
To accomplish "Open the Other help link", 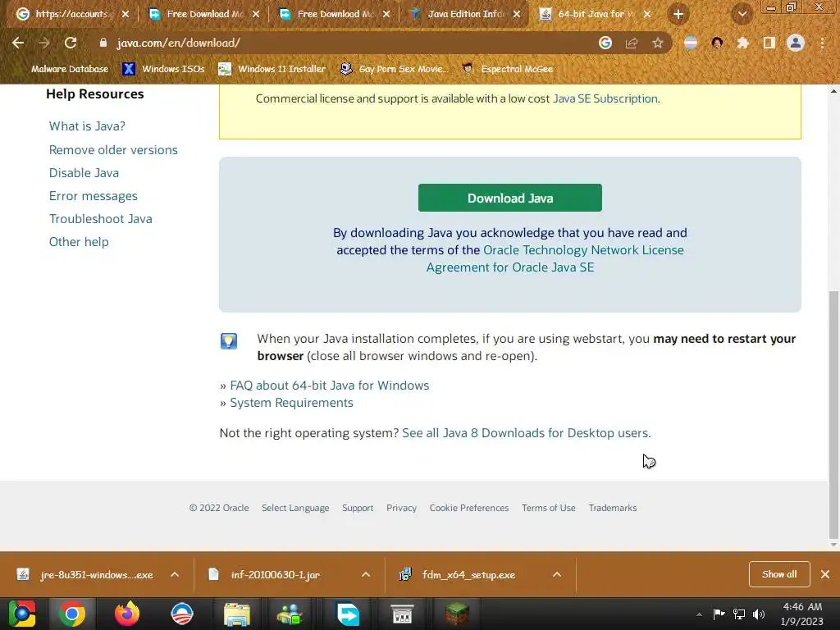I will [x=79, y=242].
